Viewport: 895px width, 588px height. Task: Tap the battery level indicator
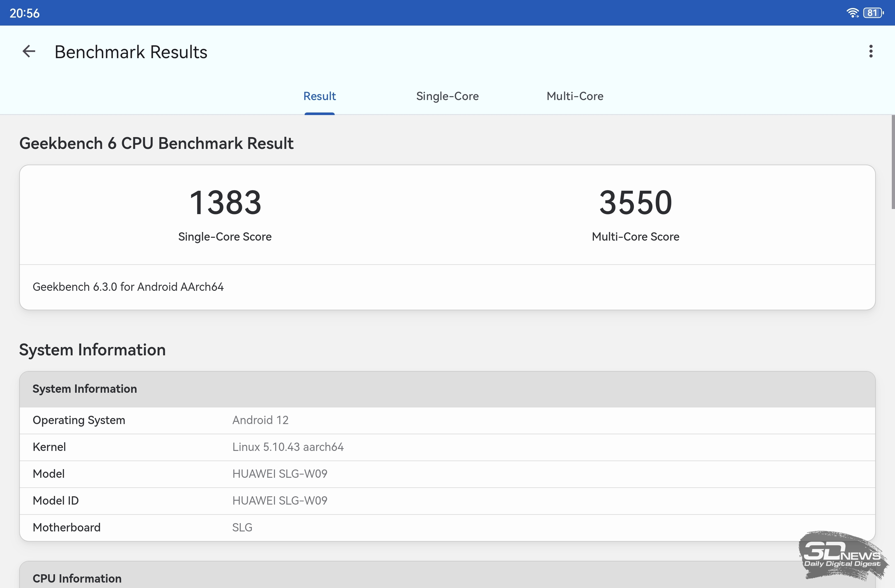(873, 13)
